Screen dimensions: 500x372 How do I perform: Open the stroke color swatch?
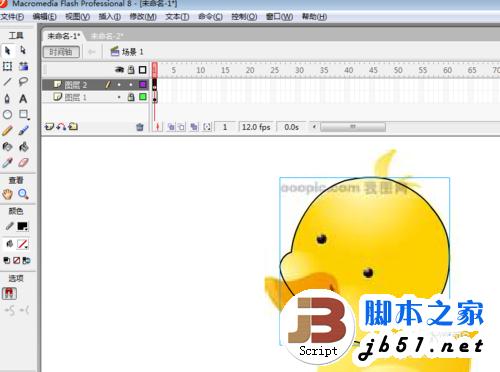click(23, 227)
